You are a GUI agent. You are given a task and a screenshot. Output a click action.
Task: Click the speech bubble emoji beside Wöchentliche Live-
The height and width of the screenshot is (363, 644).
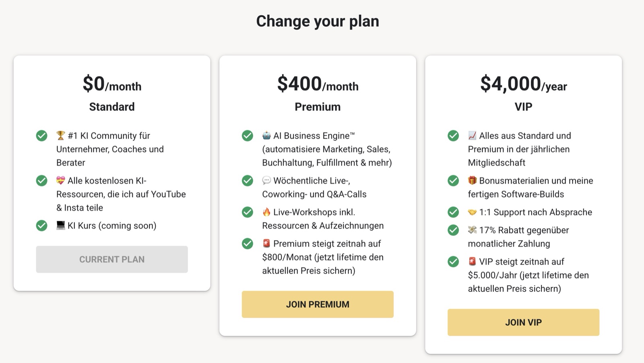pos(266,180)
